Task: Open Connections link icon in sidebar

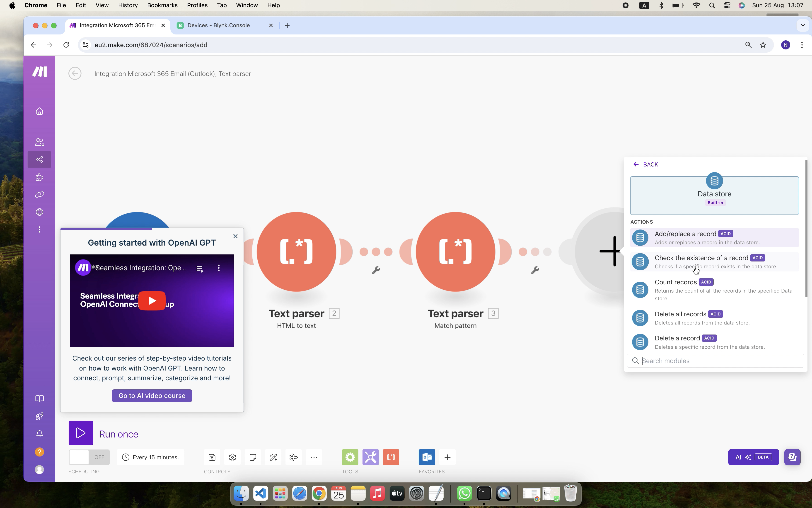Action: [40, 195]
